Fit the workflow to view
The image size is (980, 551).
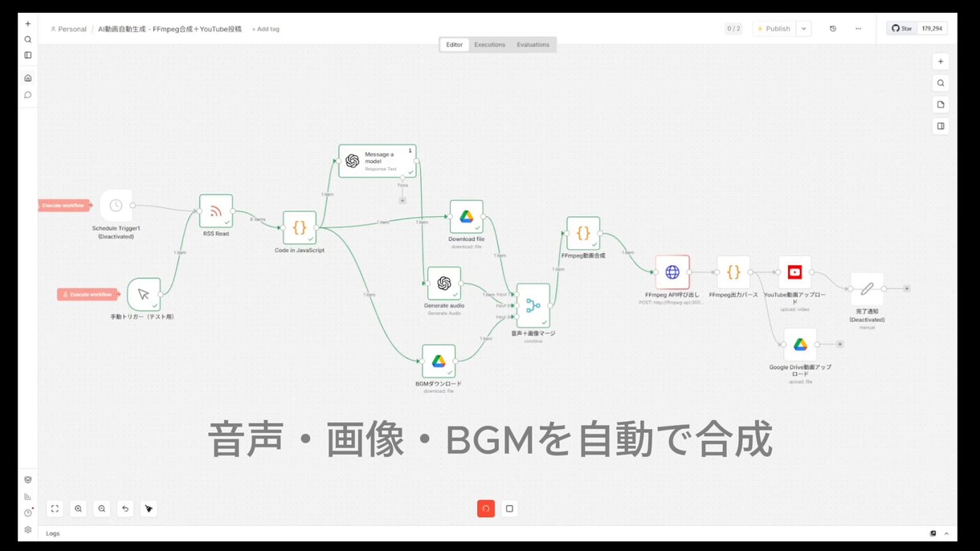55,508
